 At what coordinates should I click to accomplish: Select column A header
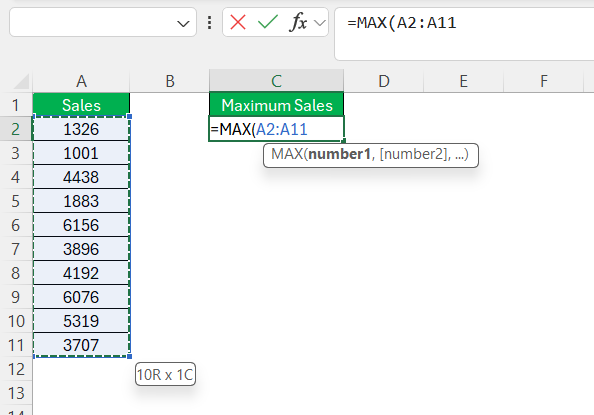pyautogui.click(x=81, y=81)
